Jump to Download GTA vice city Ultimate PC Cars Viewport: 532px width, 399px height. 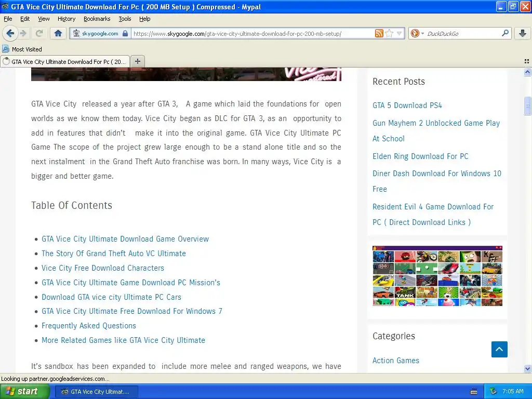pos(111,297)
